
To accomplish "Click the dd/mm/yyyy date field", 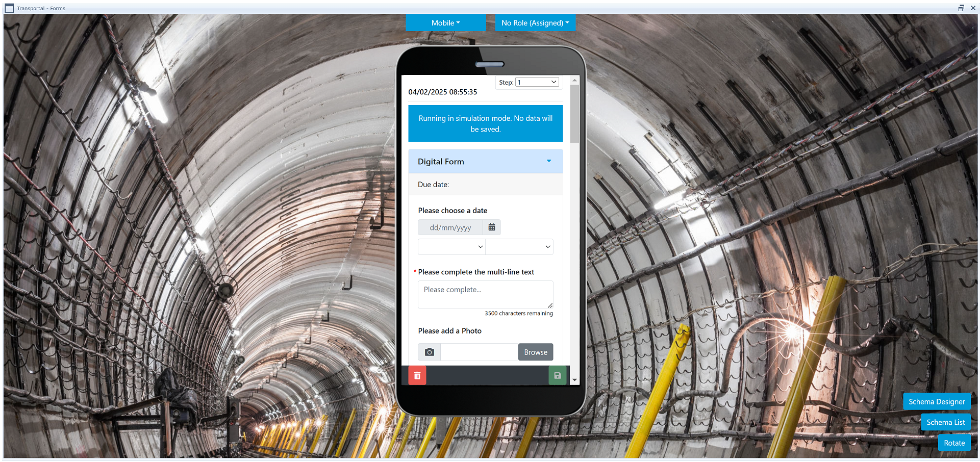I will pyautogui.click(x=450, y=227).
